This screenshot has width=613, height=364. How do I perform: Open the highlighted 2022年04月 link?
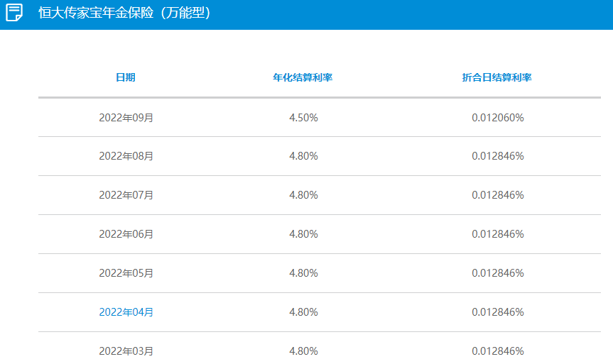[126, 312]
